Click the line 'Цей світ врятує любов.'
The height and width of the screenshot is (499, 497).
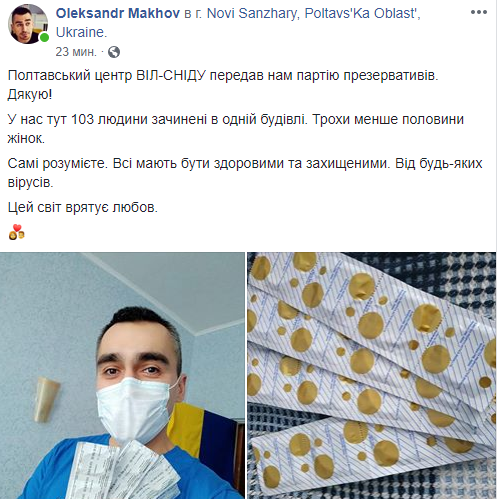tap(83, 207)
